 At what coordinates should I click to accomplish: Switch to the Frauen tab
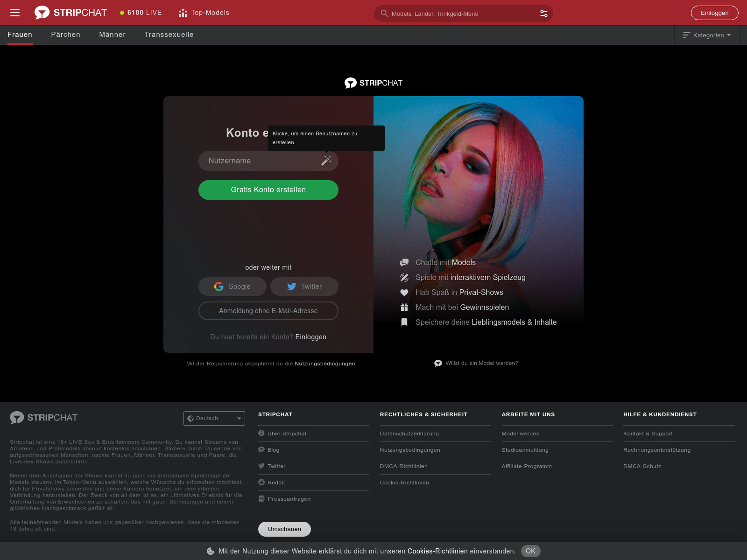point(20,35)
